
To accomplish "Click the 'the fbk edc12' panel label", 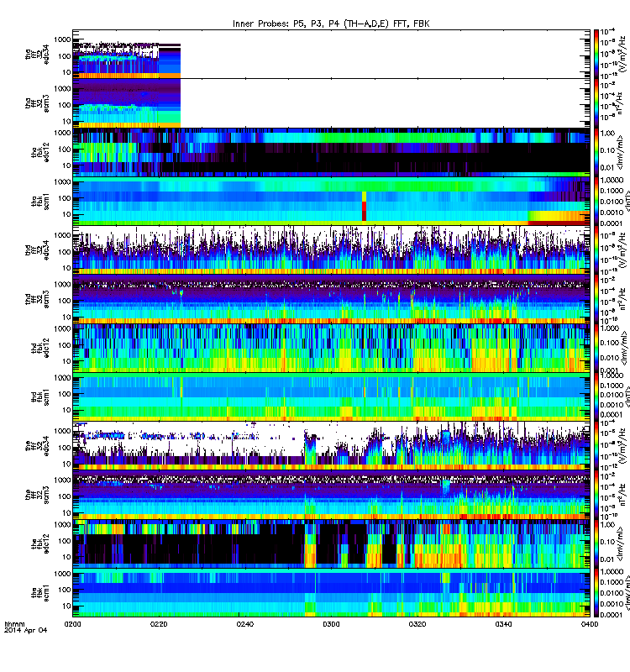I will click(40, 543).
